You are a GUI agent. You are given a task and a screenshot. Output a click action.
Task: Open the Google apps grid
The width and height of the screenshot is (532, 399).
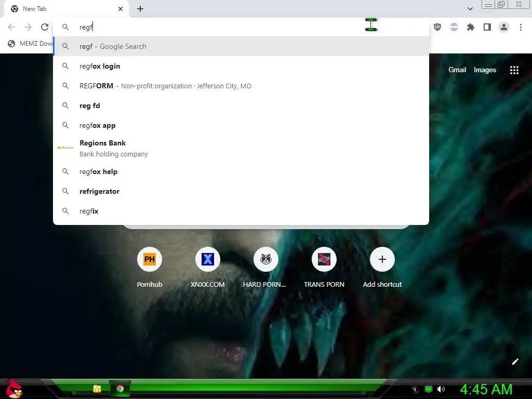[x=514, y=70]
